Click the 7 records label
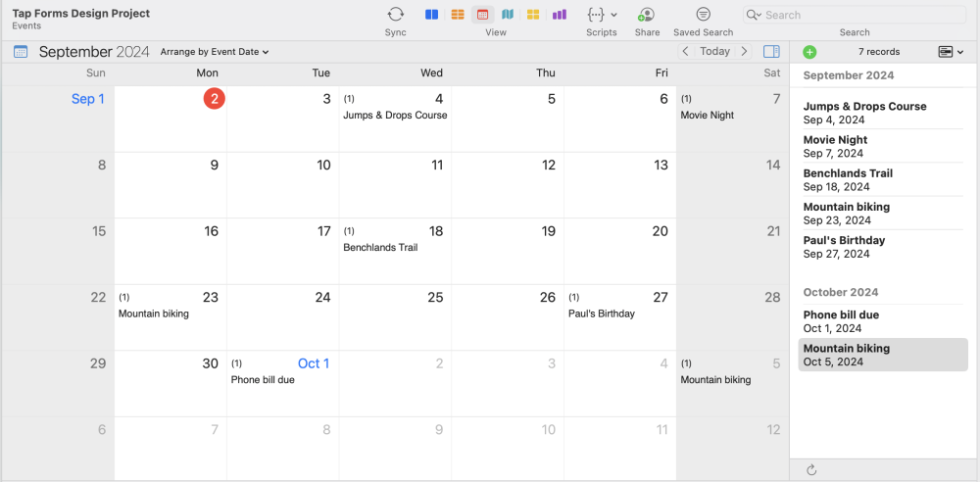The image size is (980, 482). click(879, 52)
